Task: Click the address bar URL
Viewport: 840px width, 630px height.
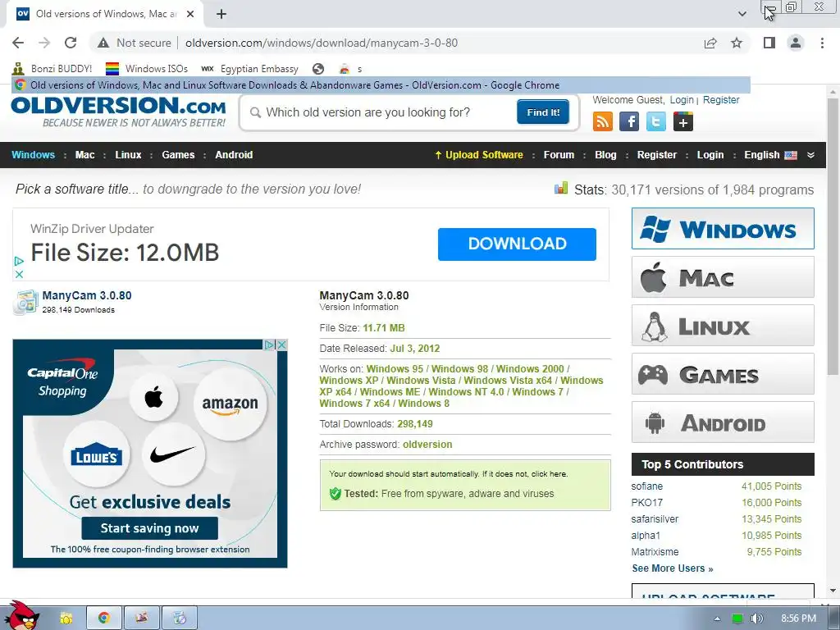Action: pyautogui.click(x=322, y=43)
